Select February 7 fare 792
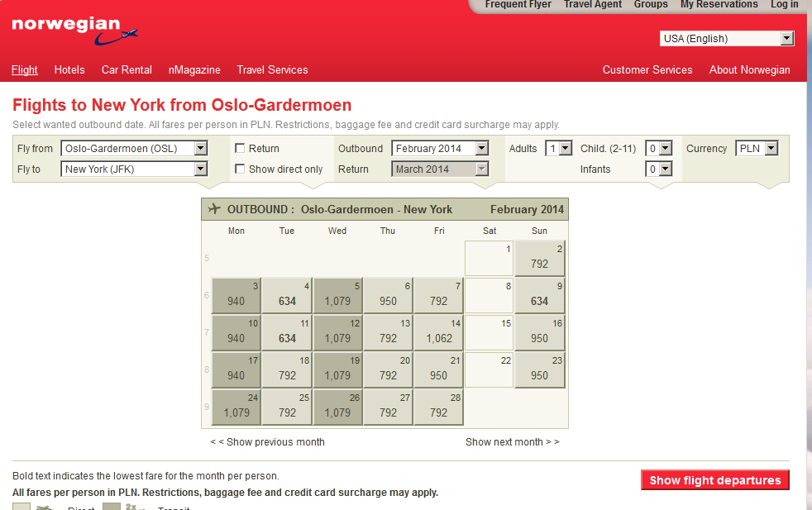 click(438, 295)
